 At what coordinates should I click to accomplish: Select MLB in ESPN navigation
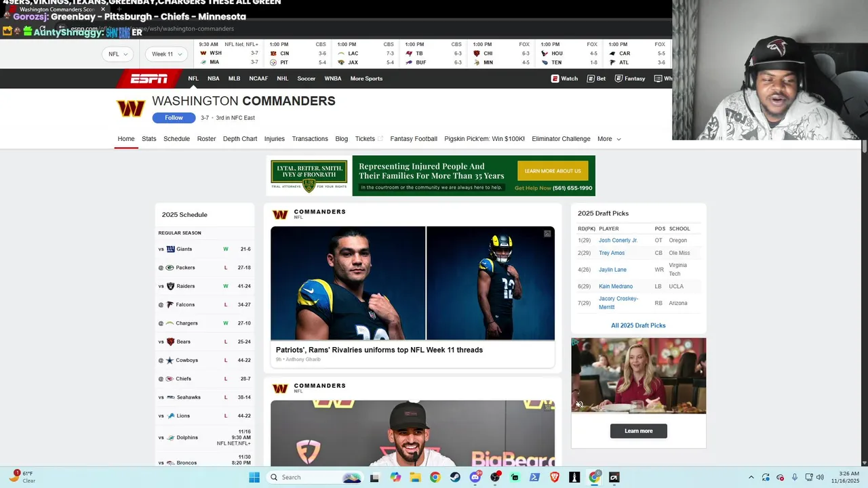[234, 79]
